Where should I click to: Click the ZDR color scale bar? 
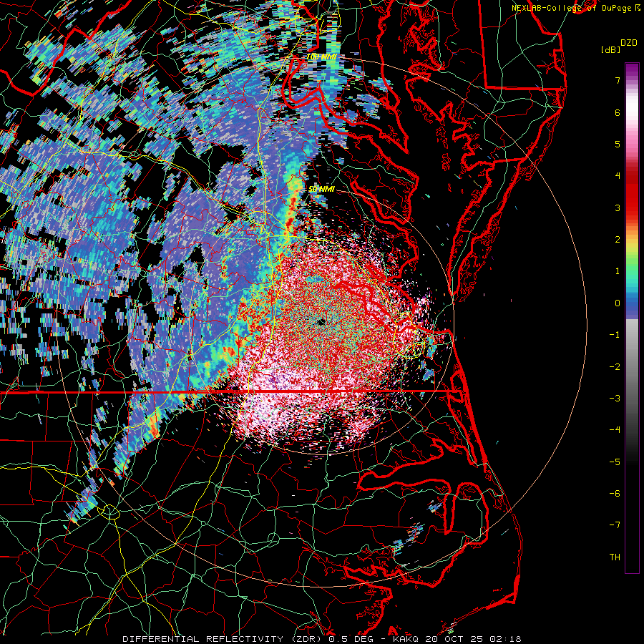(x=632, y=318)
